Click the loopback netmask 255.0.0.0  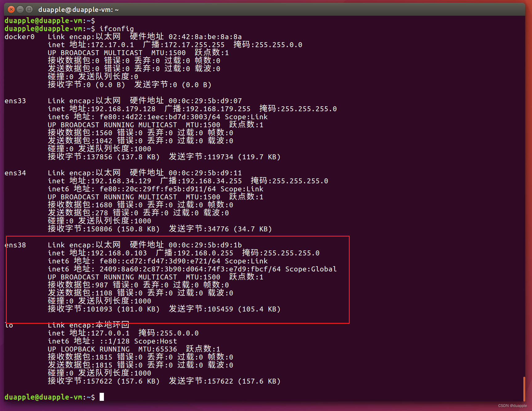tap(179, 333)
